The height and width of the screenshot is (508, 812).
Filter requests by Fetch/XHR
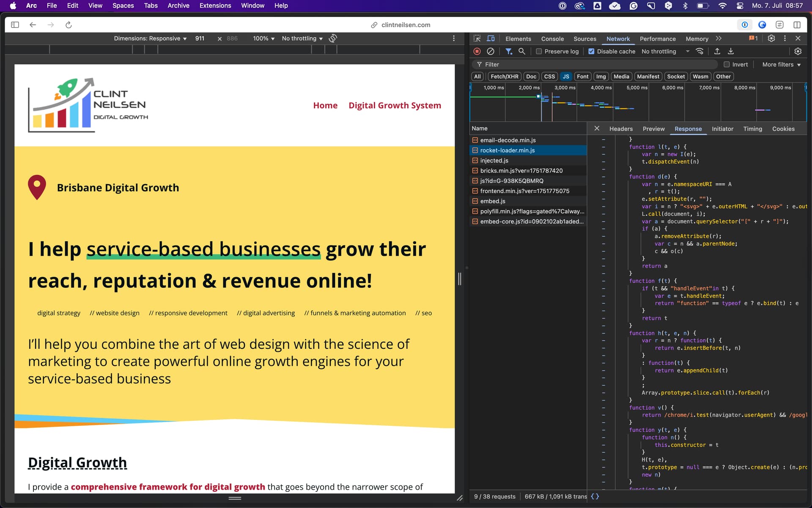click(504, 77)
